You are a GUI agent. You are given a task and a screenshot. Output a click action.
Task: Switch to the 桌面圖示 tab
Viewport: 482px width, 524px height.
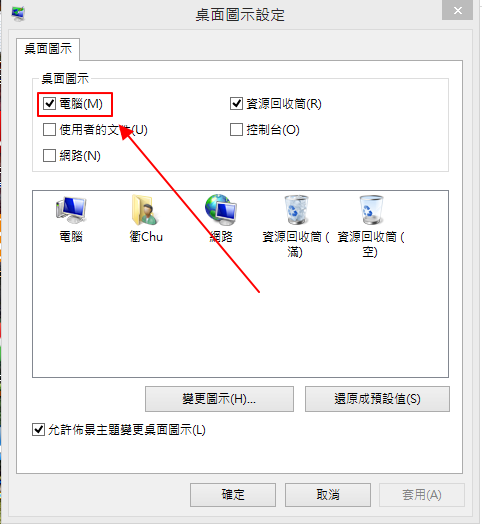tap(48, 49)
